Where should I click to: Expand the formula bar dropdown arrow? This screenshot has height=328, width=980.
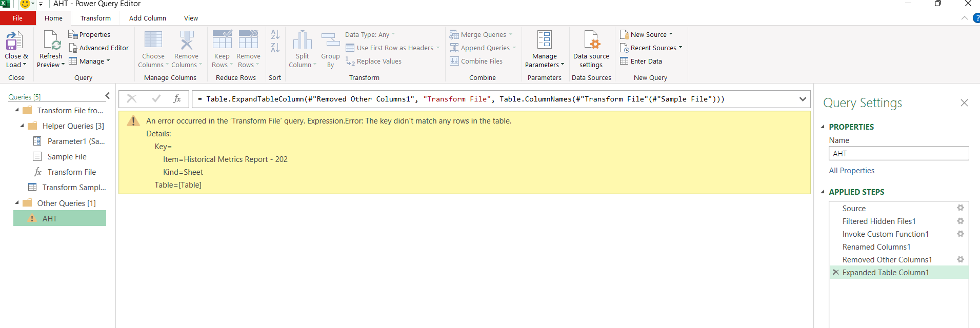coord(803,99)
